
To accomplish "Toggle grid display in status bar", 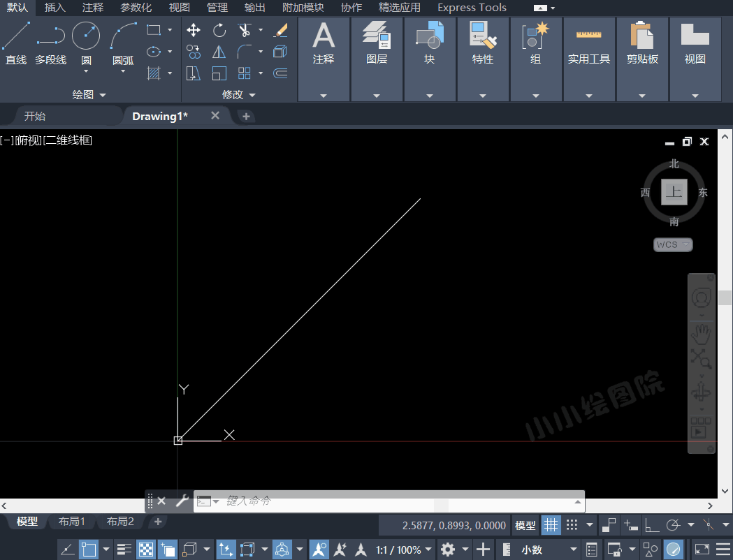I will pos(551,525).
